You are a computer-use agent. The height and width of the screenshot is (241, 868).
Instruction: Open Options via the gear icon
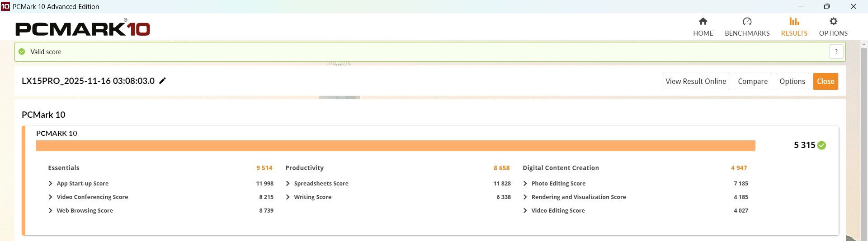tap(833, 21)
